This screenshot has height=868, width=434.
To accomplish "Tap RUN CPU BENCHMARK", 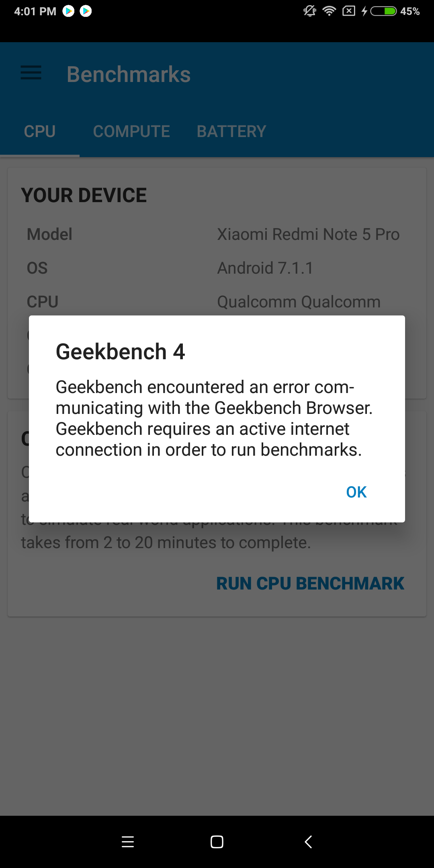I will pos(310,583).
